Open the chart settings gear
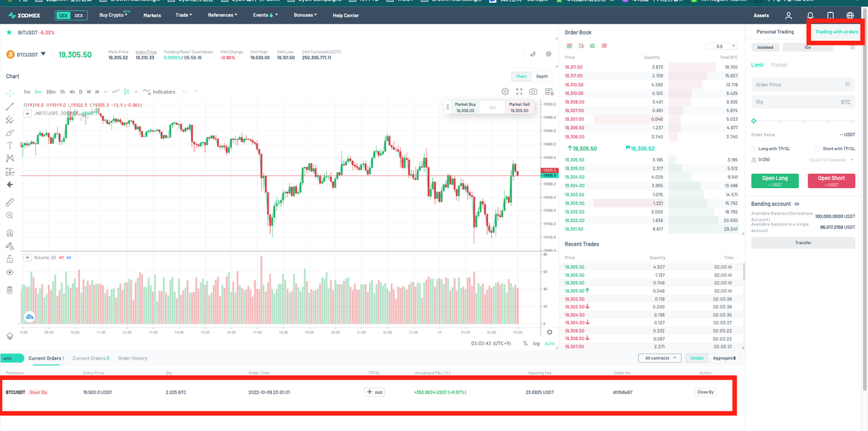The width and height of the screenshot is (868, 431). click(x=505, y=92)
